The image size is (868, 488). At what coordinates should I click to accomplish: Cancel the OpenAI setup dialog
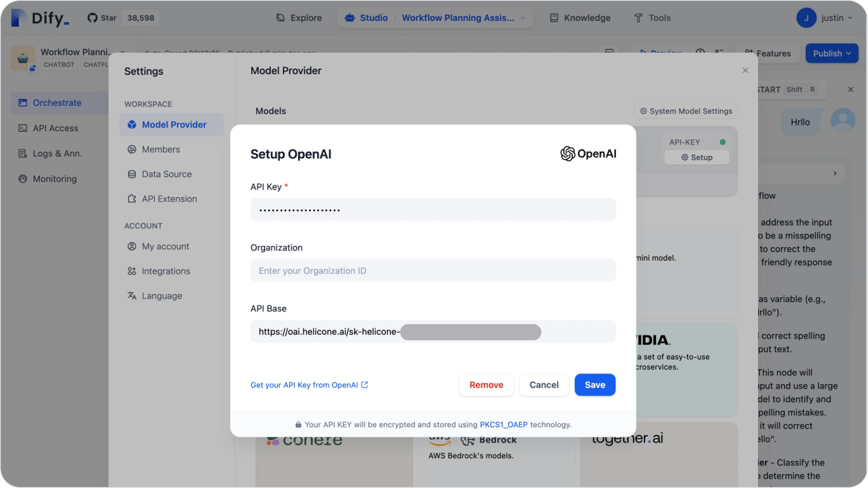click(x=544, y=385)
